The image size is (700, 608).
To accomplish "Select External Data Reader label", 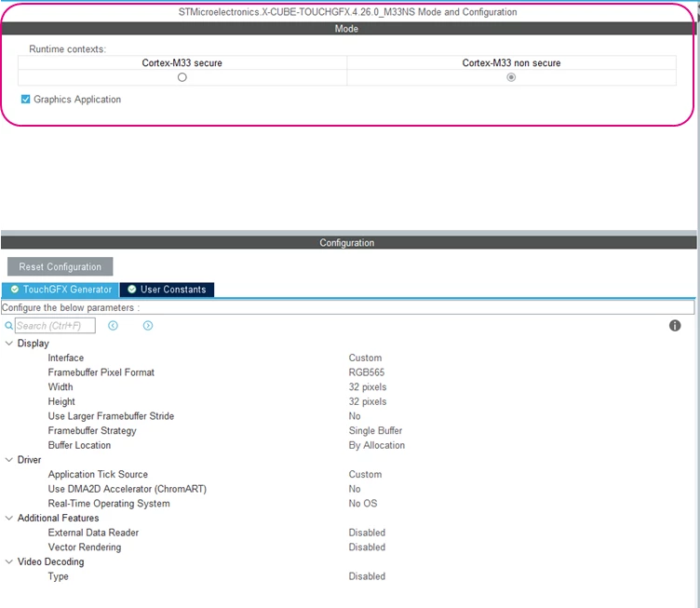I will pyautogui.click(x=93, y=533).
